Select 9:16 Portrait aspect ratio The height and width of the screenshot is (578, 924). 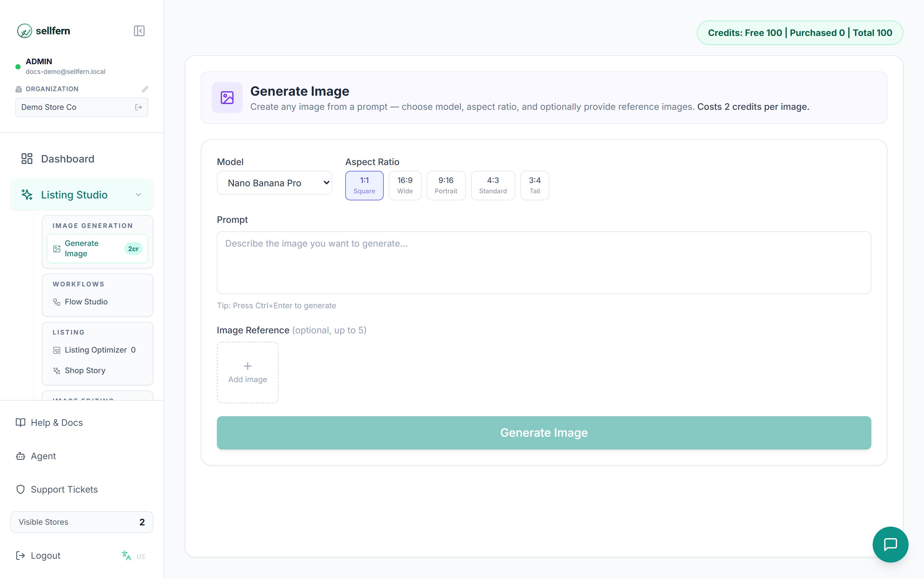coord(446,185)
